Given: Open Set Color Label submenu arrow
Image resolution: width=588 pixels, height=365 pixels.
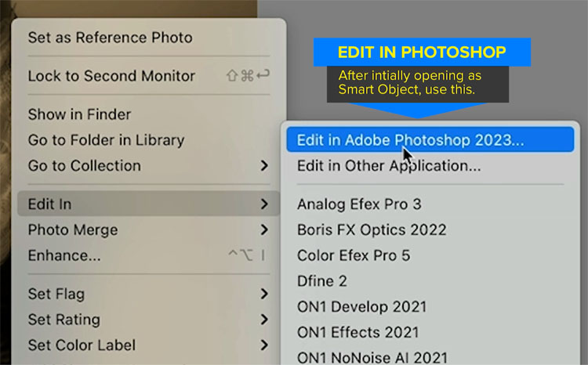Looking at the screenshot, I should 264,345.
